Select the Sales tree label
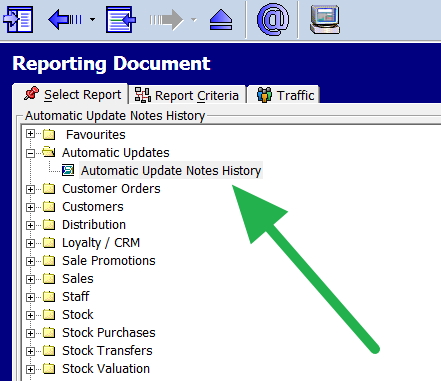This screenshot has height=381, width=441. point(78,279)
